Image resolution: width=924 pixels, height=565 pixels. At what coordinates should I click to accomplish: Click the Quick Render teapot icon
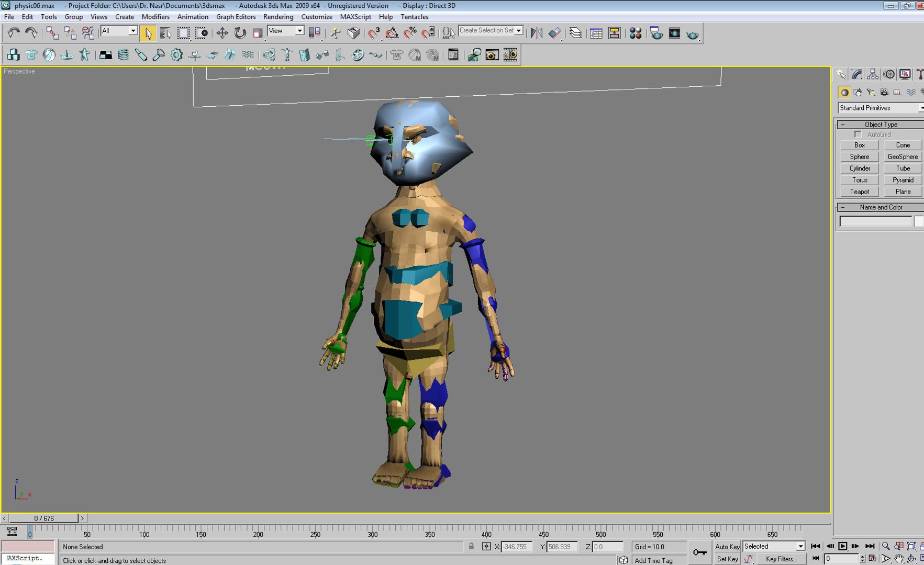pos(692,35)
